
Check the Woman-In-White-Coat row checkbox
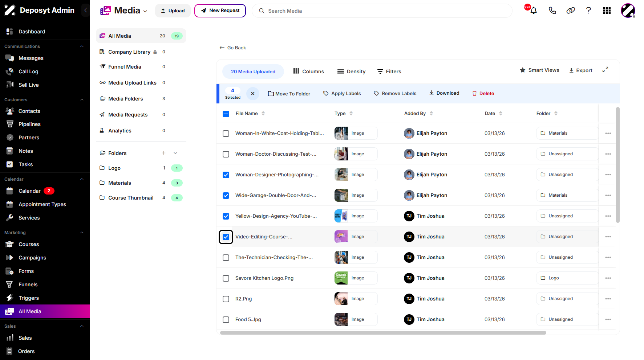[x=226, y=134]
